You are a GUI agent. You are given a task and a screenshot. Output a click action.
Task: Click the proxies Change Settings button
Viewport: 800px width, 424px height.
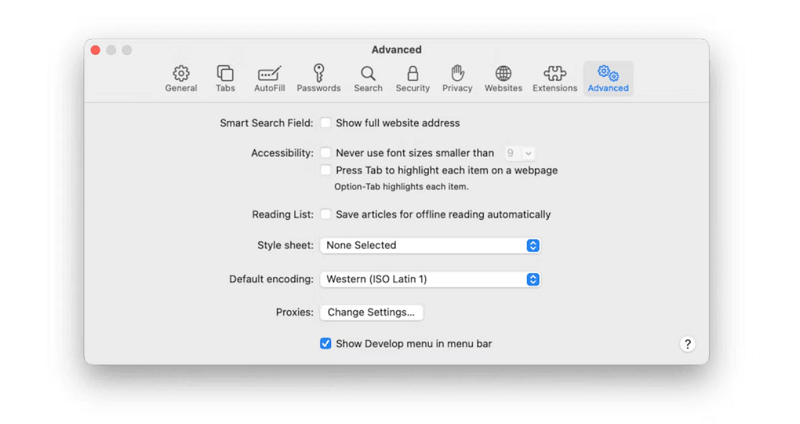coord(371,312)
